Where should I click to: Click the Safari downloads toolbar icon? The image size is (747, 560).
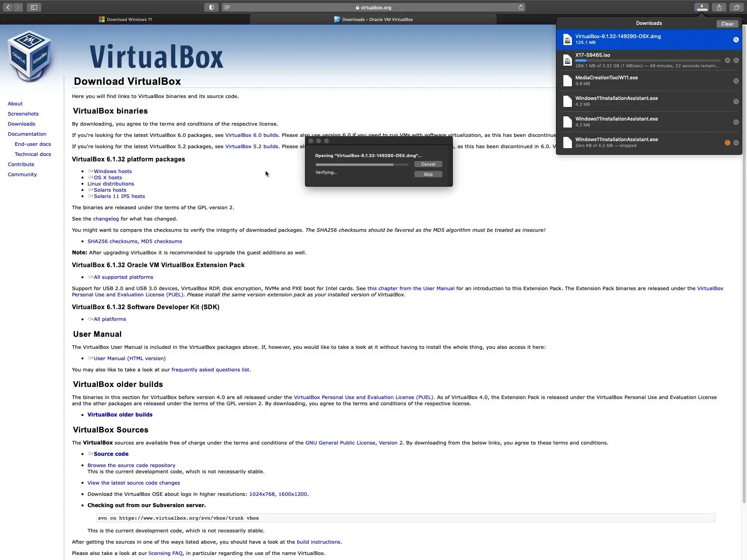(x=701, y=7)
